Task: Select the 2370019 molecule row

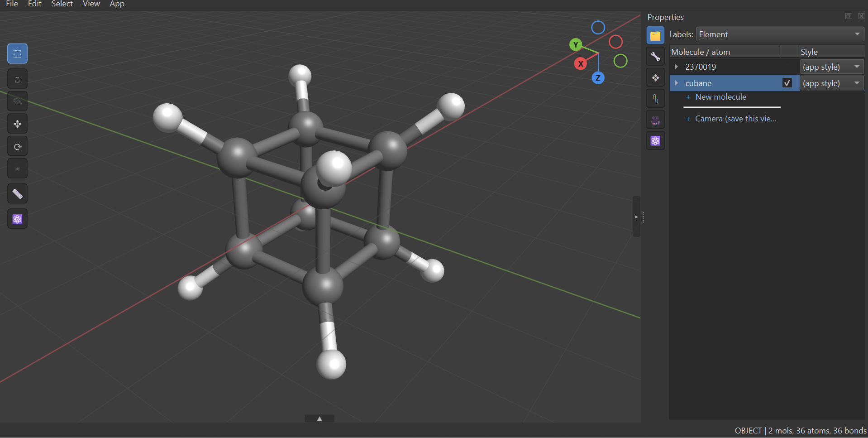Action: [734, 67]
